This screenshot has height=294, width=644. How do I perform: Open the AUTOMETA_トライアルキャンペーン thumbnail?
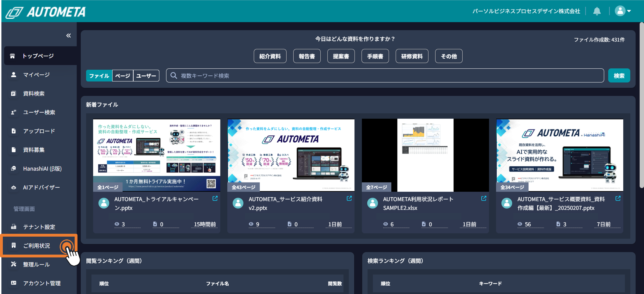pos(157,155)
